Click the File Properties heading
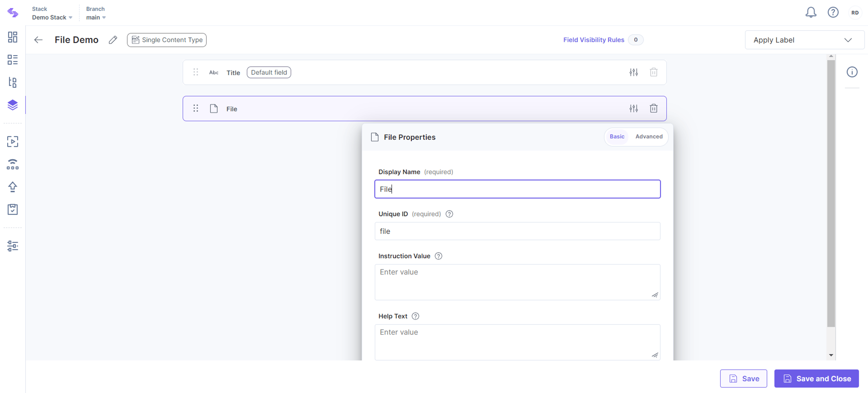This screenshot has height=393, width=868. [x=409, y=137]
